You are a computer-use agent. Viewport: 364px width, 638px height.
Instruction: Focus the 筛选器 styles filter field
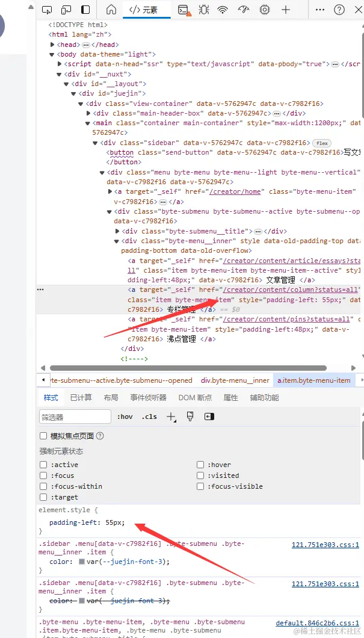(75, 417)
